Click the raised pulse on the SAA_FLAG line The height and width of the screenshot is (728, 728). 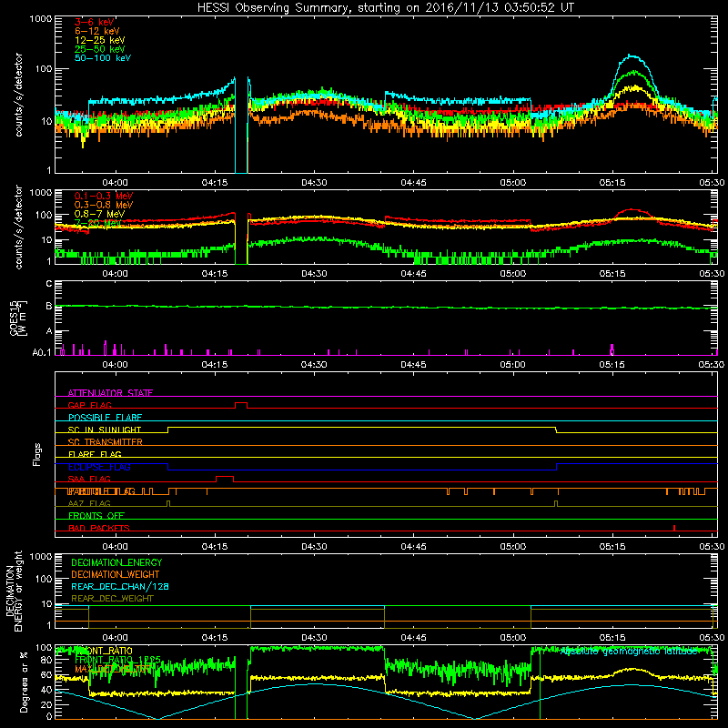225,479
